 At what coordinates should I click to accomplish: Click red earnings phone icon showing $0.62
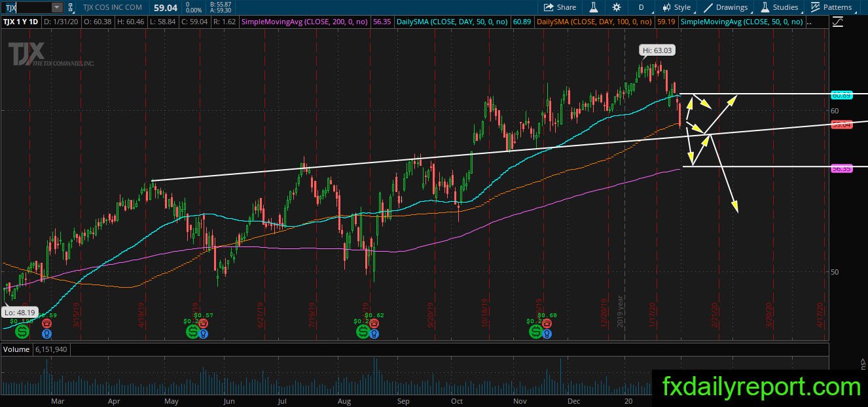point(373,324)
